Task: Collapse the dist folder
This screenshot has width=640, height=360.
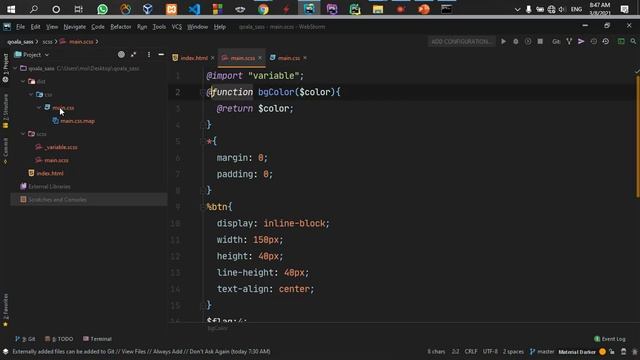Action: [23, 82]
